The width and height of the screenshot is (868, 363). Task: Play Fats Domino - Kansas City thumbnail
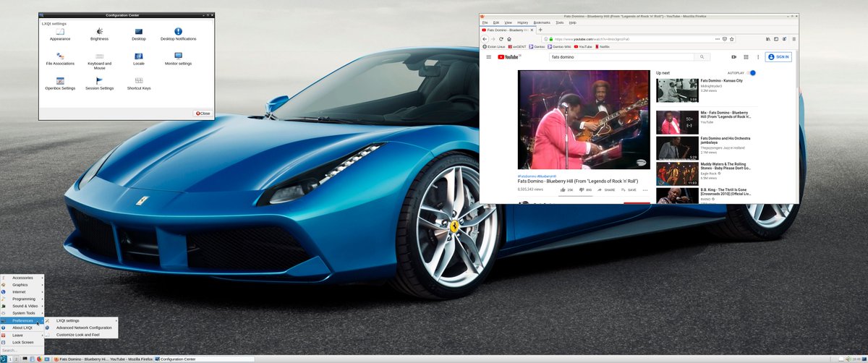click(677, 90)
